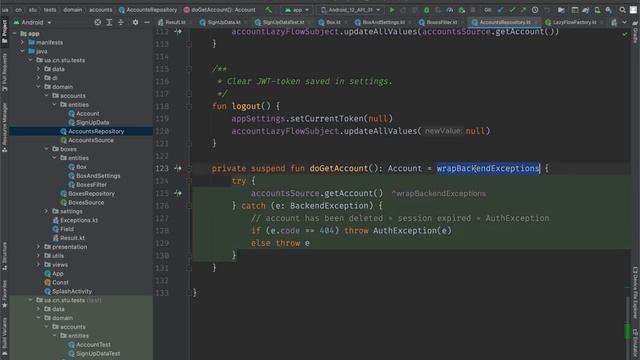Viewport: 640px width, 360px height.
Task: Expand the presentation package
Action: point(39,247)
